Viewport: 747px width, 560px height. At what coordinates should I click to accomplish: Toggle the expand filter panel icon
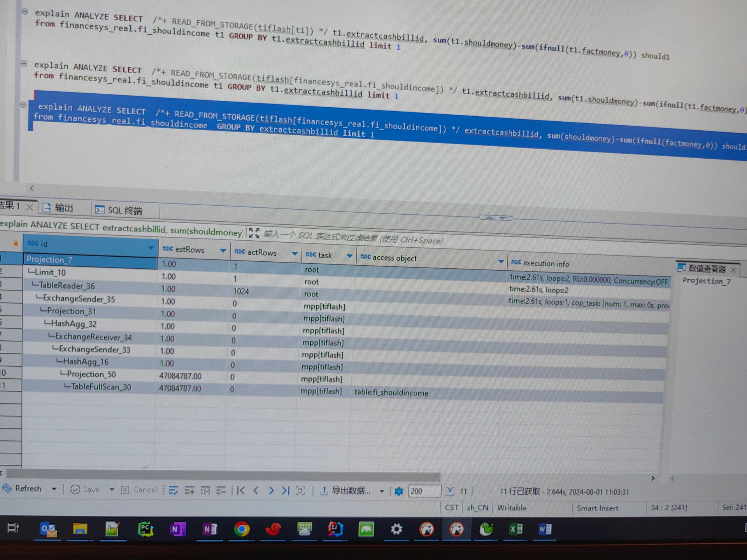click(254, 233)
